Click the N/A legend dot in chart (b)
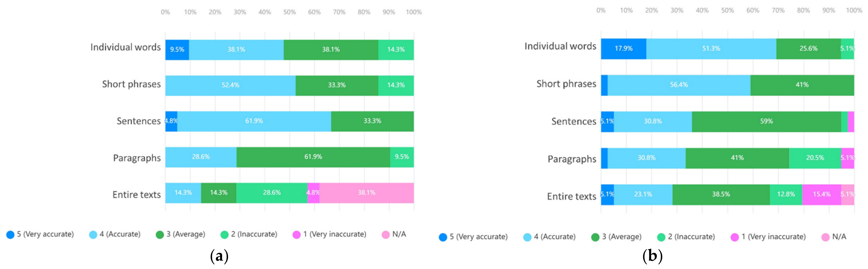Image resolution: width=868 pixels, height=269 pixels. [825, 237]
